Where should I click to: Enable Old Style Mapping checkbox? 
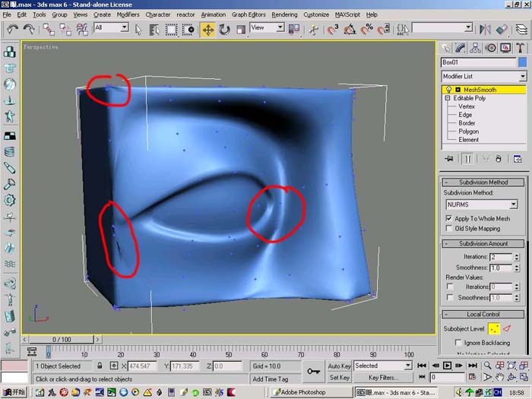(x=449, y=228)
